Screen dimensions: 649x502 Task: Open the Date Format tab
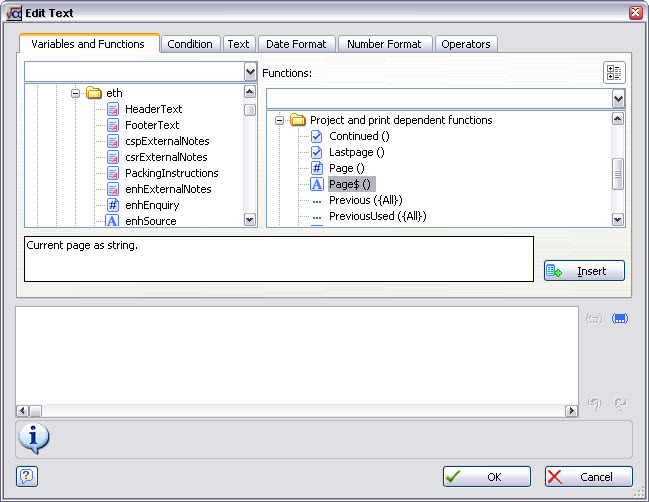(296, 44)
